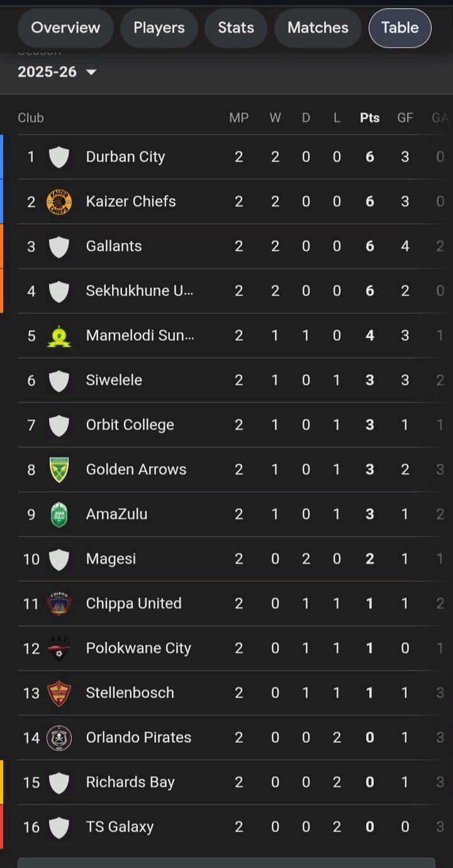
Task: Click the Orlando Pirates club crest
Action: (59, 738)
